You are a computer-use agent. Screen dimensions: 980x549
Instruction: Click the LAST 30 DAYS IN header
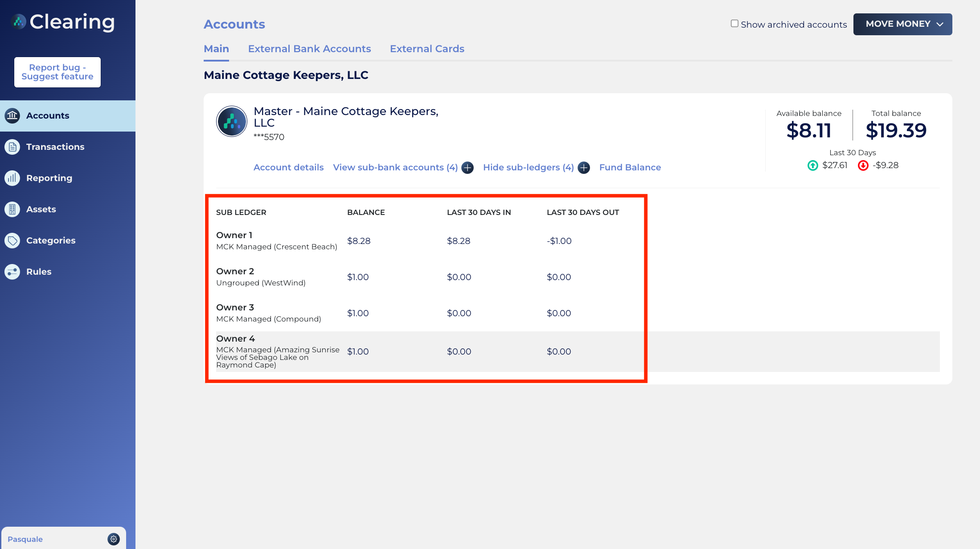(x=479, y=213)
